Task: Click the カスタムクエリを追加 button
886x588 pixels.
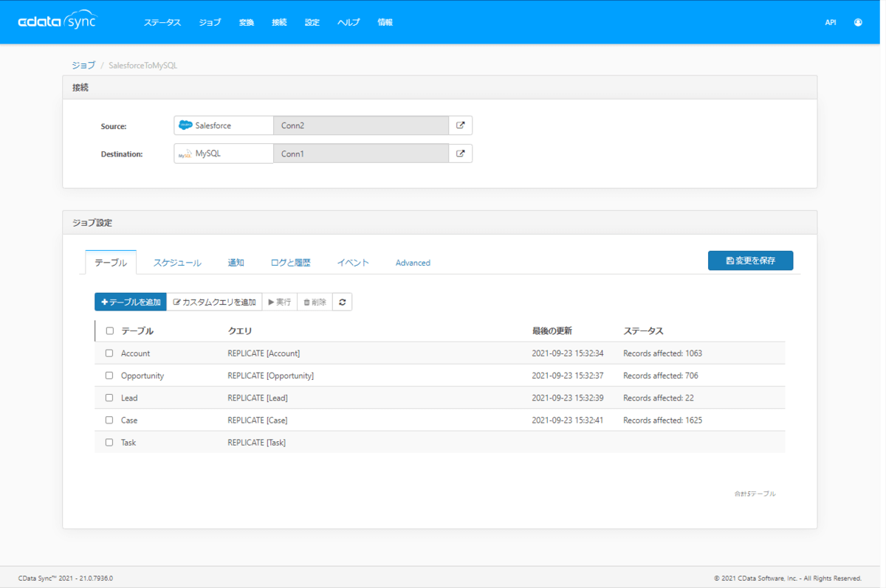Action: pyautogui.click(x=214, y=302)
